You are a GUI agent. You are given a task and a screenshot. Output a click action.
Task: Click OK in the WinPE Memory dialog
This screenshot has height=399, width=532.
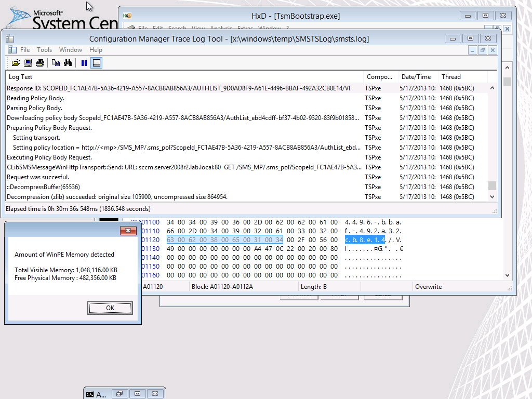[110, 308]
